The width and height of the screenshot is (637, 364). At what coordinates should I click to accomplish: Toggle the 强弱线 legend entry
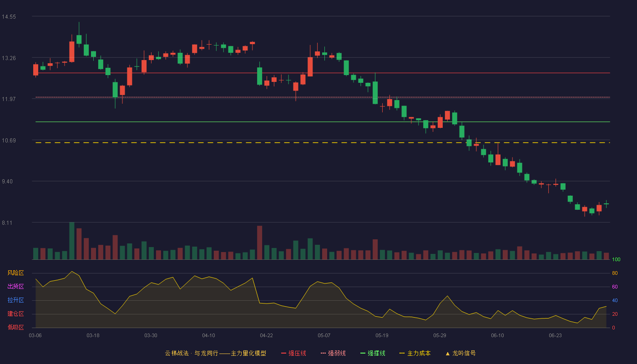click(333, 353)
